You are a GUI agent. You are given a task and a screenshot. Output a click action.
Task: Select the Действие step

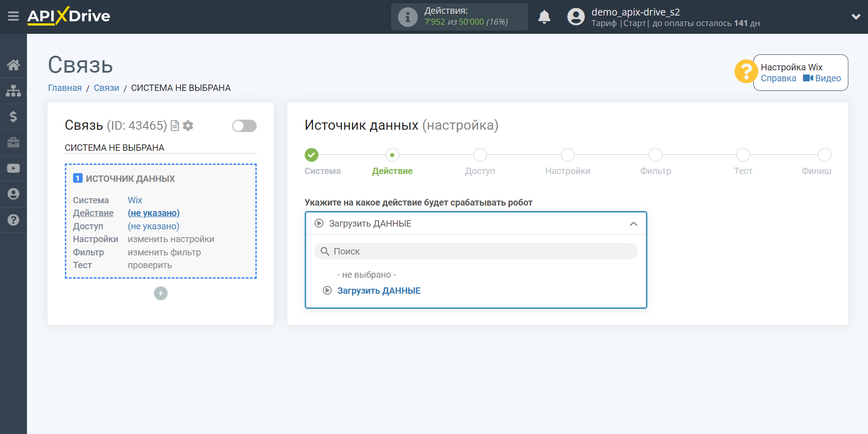pyautogui.click(x=392, y=155)
